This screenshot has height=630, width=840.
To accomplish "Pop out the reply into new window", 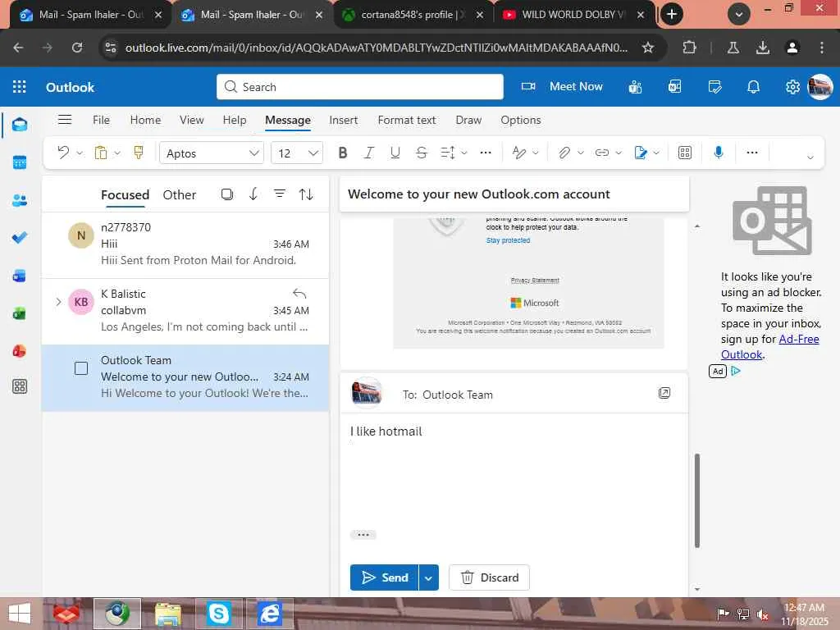I will 664,393.
